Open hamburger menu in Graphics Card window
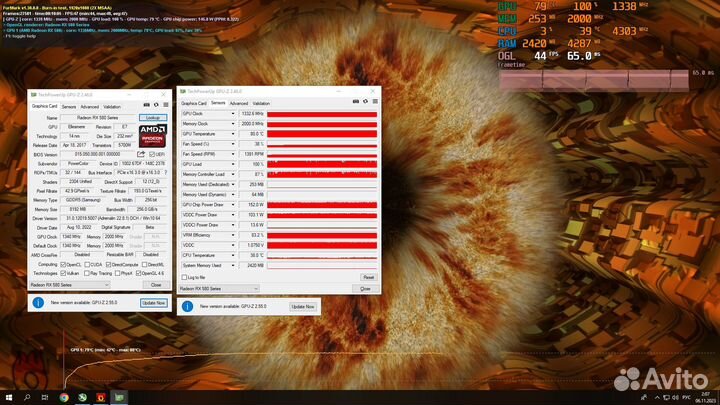Image resolution: width=720 pixels, height=405 pixels. (166, 105)
